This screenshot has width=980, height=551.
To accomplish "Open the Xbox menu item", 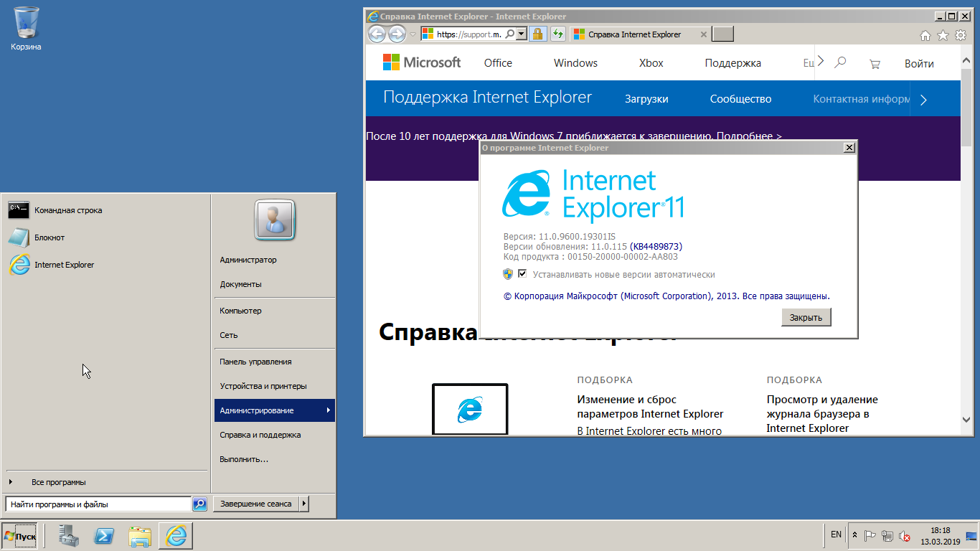I will tap(651, 63).
